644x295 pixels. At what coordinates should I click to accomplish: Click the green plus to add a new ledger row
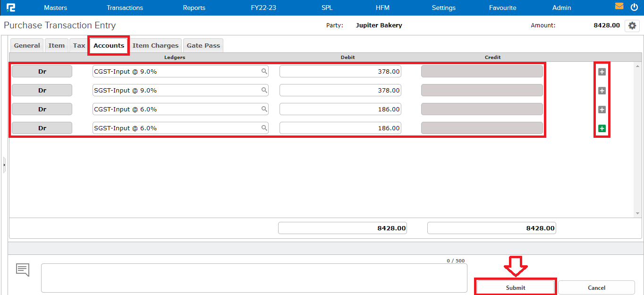click(602, 128)
